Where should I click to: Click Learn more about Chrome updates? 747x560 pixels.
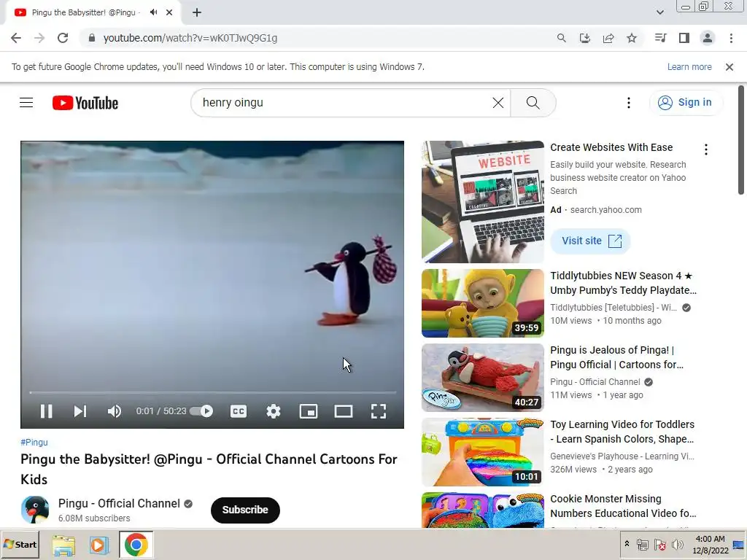[689, 67]
